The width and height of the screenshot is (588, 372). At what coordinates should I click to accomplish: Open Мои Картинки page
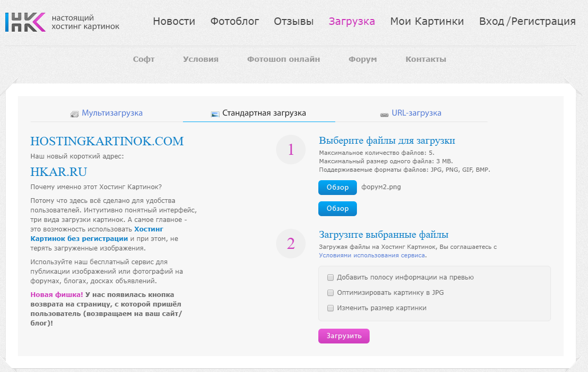pyautogui.click(x=427, y=21)
